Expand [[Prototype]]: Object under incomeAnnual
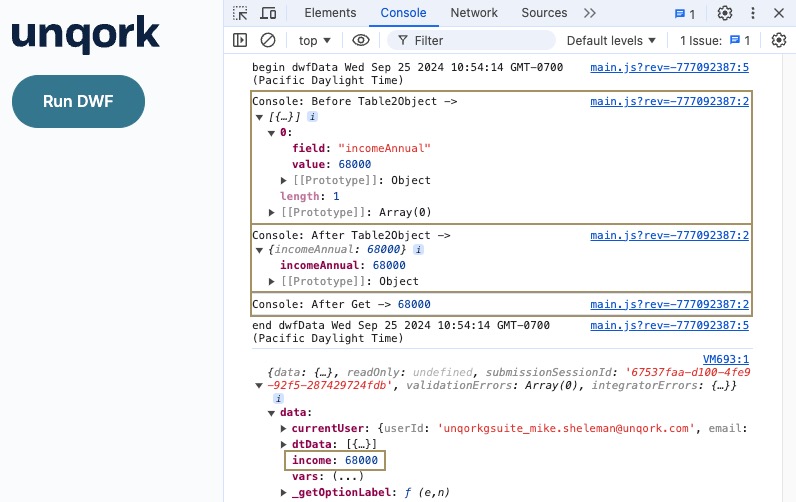796x502 pixels. tap(272, 281)
